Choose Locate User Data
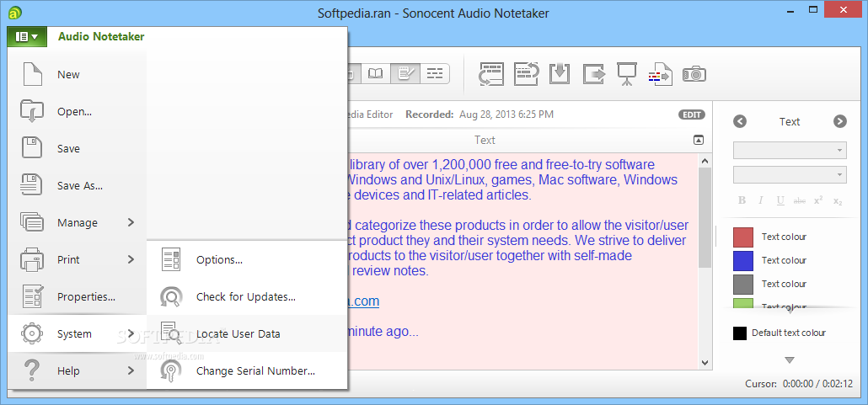 (238, 333)
